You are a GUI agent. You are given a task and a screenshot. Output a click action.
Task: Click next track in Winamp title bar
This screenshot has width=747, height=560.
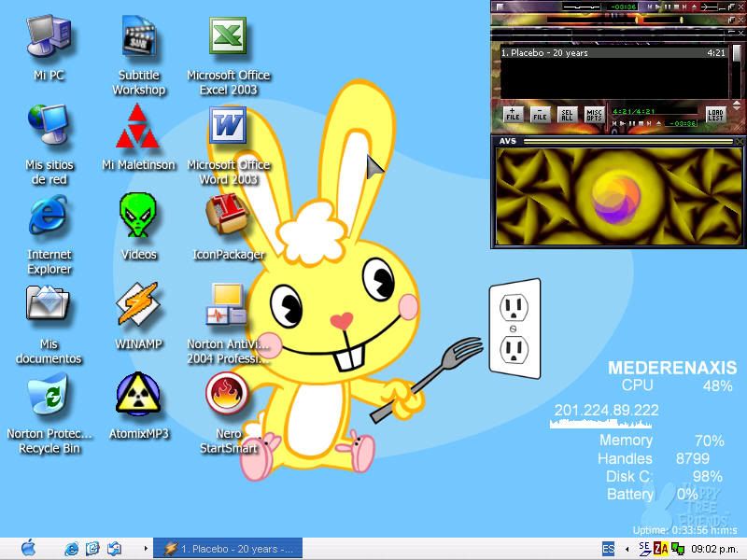[x=684, y=7]
